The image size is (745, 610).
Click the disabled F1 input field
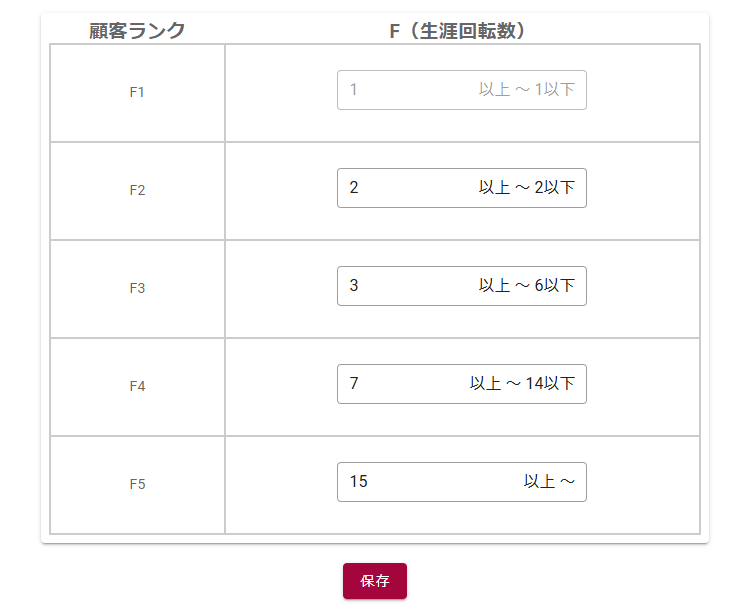(400, 90)
